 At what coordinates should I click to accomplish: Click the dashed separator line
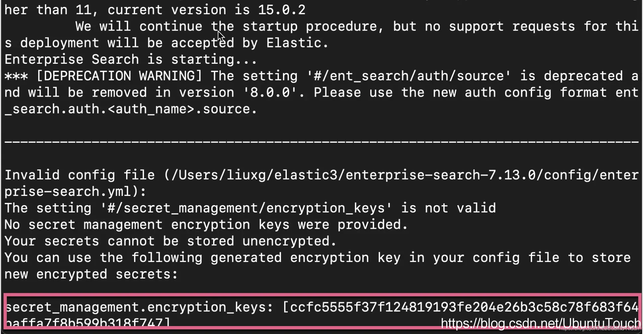322,142
